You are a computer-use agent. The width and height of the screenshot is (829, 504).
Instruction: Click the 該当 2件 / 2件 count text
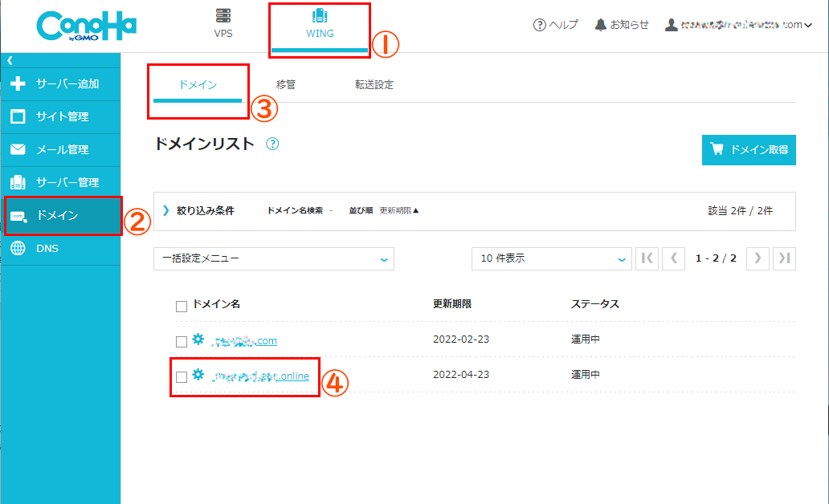740,211
